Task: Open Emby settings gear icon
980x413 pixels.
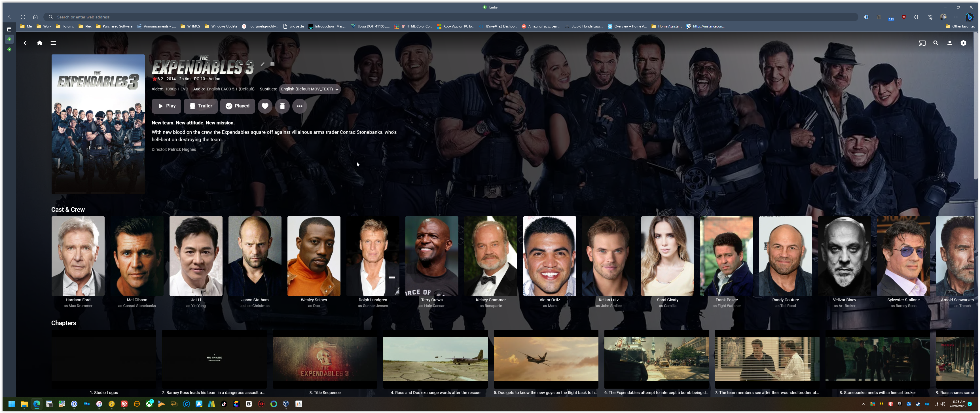Action: point(963,43)
